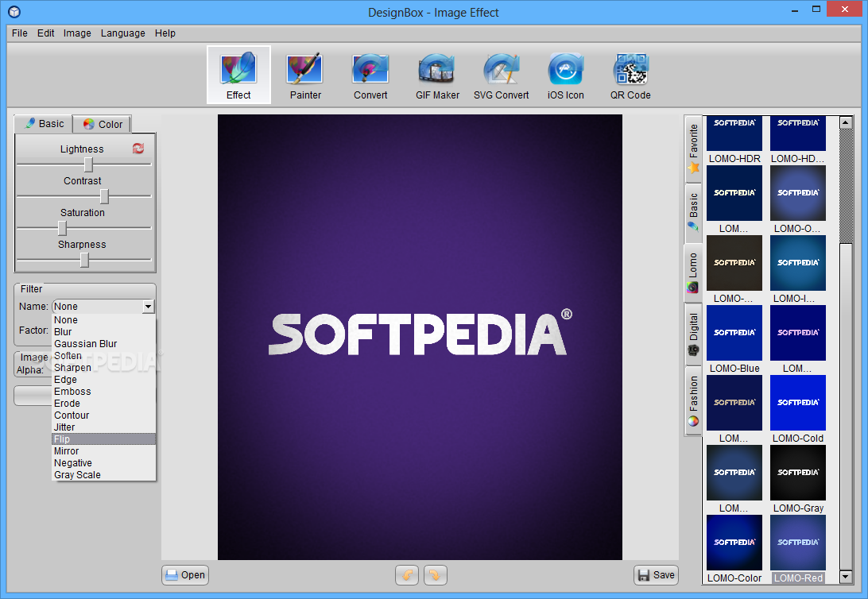The width and height of the screenshot is (868, 599).
Task: Click the Save button
Action: pos(656,575)
